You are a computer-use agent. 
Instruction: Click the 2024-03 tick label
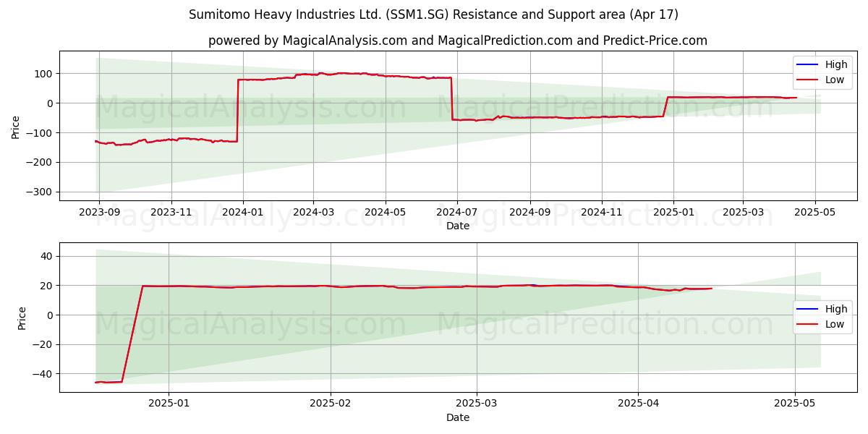(x=314, y=213)
